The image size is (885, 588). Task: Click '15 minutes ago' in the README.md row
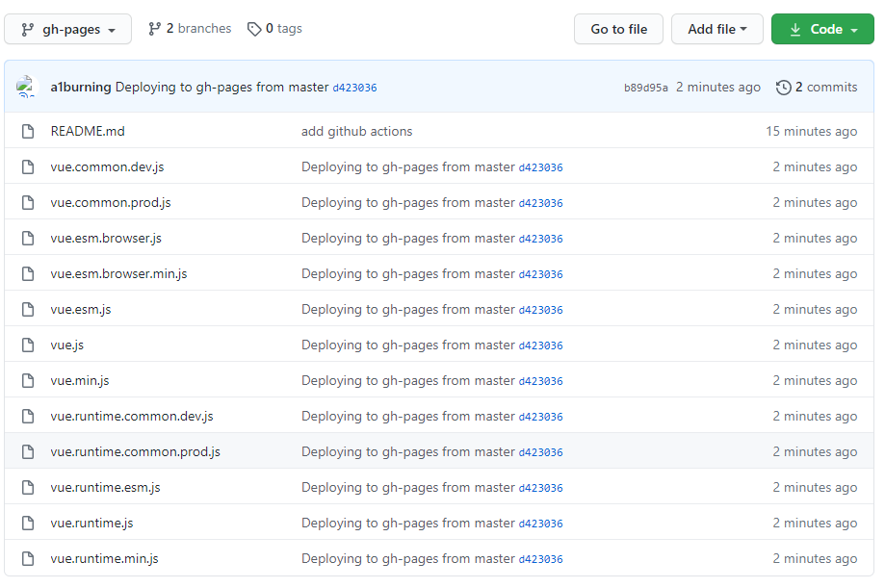click(811, 132)
